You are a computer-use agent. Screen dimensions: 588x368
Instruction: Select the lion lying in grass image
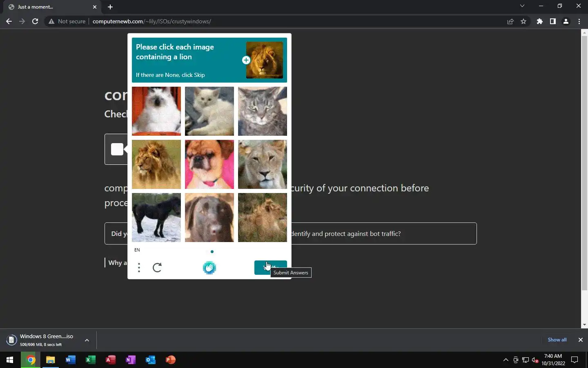coord(263,218)
